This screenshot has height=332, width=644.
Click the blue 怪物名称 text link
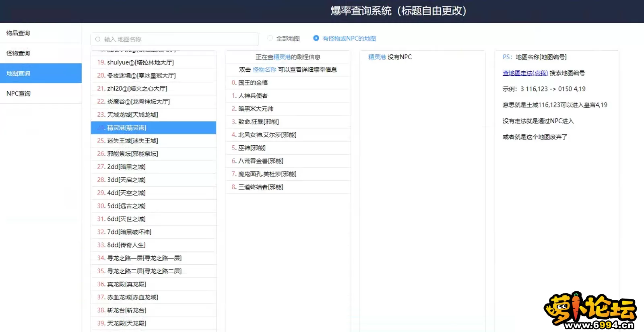(264, 70)
